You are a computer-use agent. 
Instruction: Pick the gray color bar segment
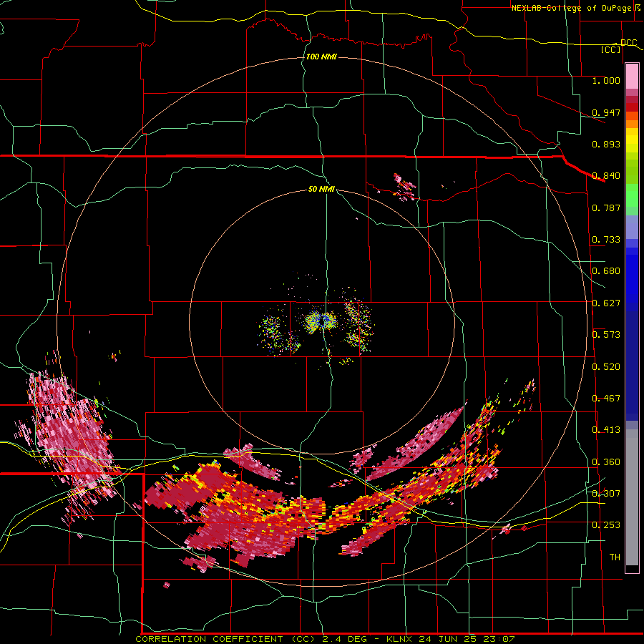point(632,497)
